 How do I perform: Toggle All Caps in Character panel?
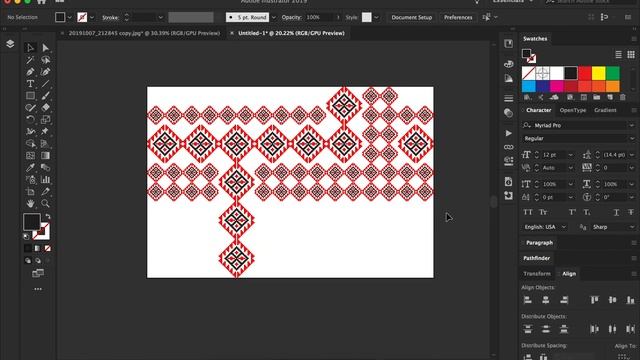click(528, 212)
